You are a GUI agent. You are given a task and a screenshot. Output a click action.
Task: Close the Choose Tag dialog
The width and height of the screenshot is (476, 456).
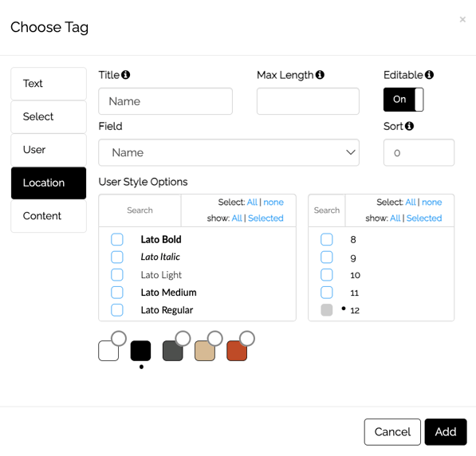462,19
